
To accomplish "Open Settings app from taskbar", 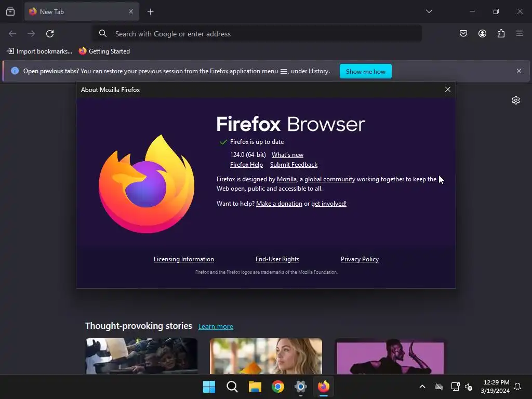I will (301, 387).
